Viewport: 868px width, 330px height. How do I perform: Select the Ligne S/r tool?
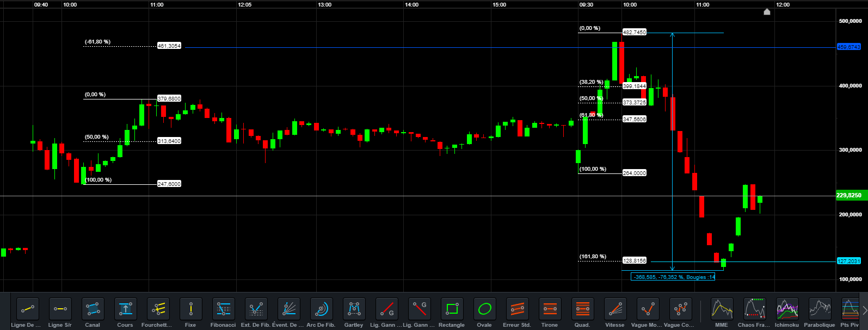coord(60,309)
